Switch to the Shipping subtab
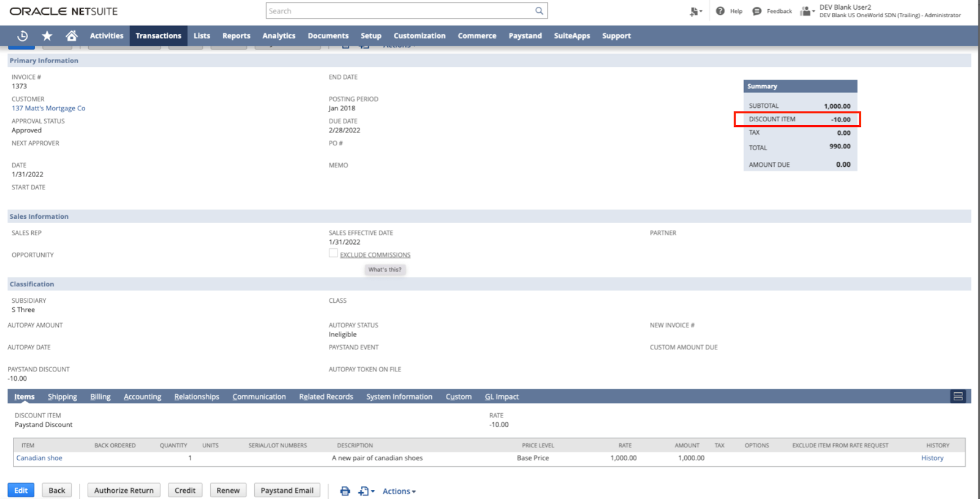 point(62,397)
